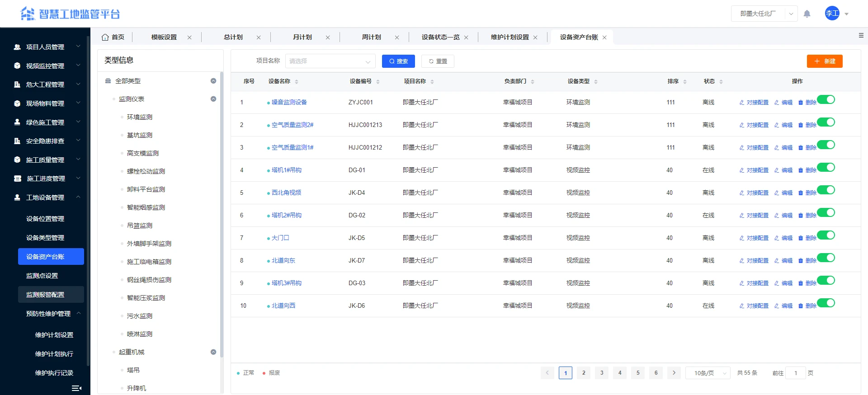Viewport: 868px width, 395px height.
Task: Click the 重置 button
Action: tap(438, 61)
